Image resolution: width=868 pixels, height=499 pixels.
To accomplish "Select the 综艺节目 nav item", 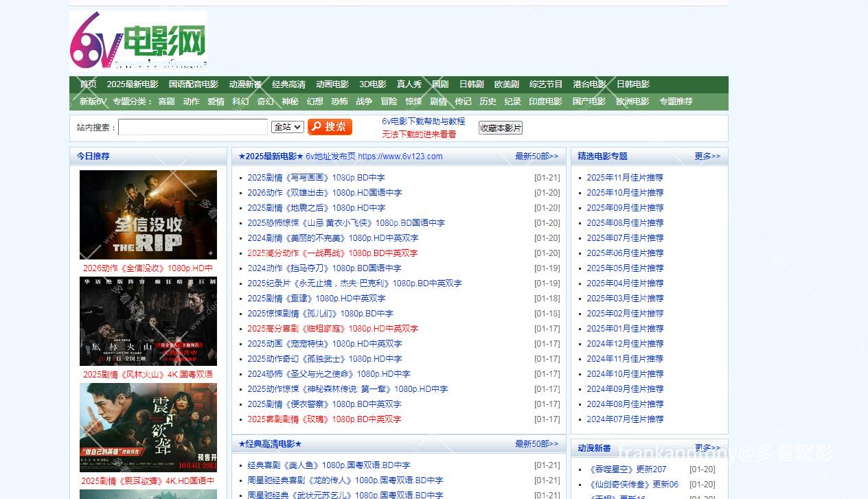I will pyautogui.click(x=546, y=84).
